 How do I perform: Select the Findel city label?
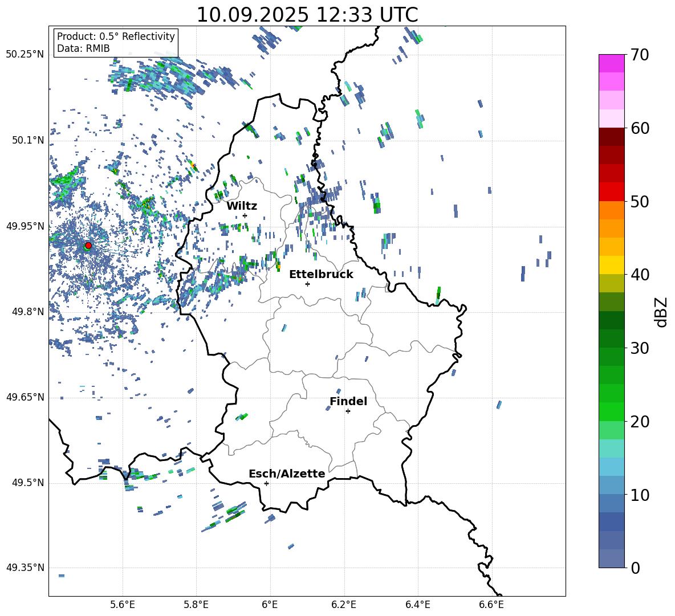coord(348,401)
